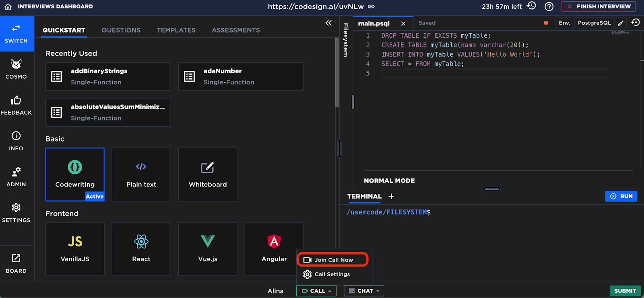Choose Join Call Now from menu
The width and height of the screenshot is (644, 298).
click(332, 260)
